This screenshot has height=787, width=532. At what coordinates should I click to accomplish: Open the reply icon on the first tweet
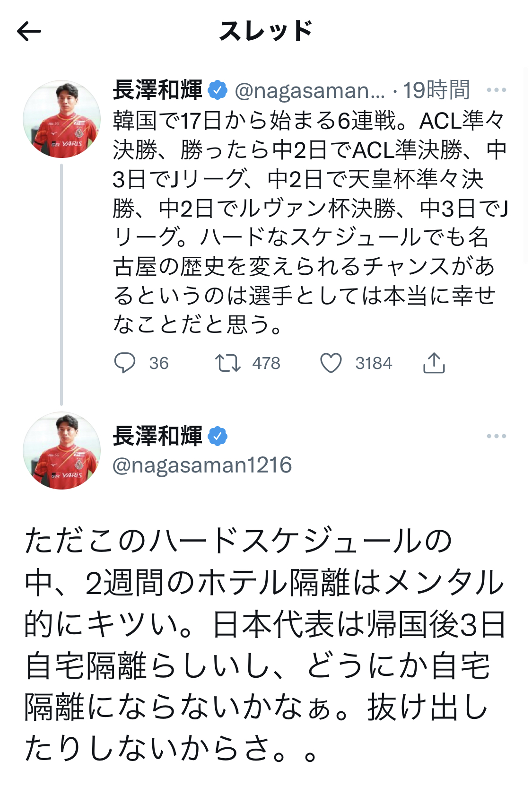(125, 363)
